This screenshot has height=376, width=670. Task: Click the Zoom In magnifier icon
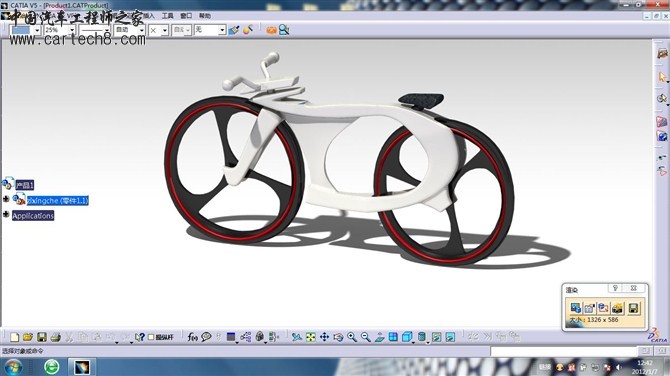pos(352,337)
